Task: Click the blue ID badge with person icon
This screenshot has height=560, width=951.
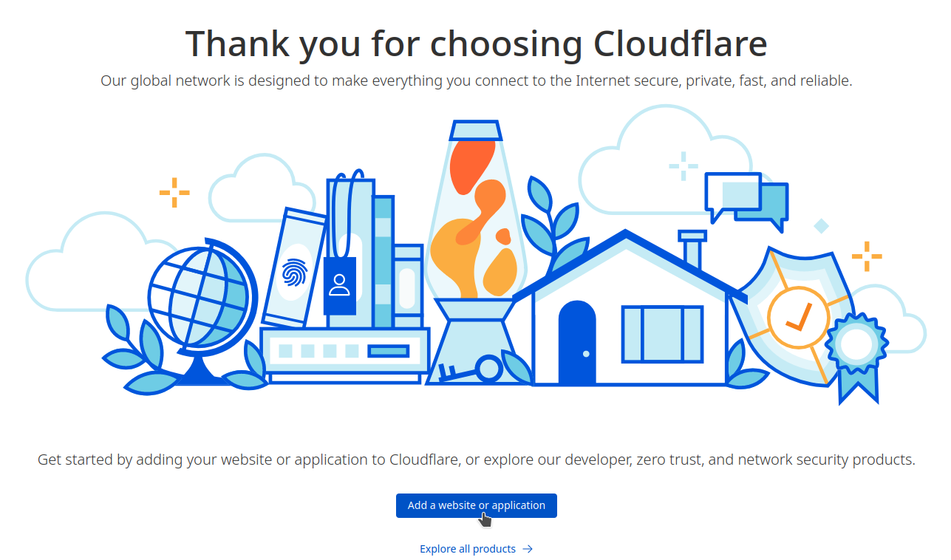Action: (340, 285)
